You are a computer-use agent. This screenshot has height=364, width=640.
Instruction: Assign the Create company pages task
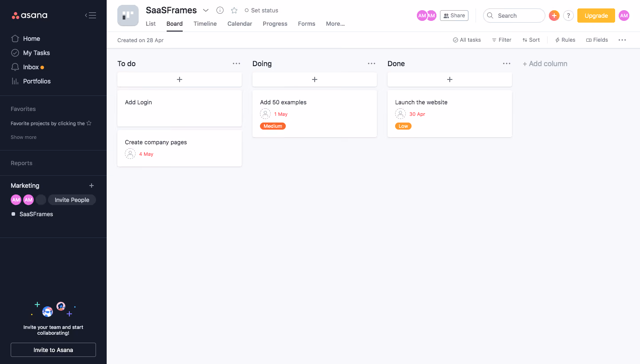coord(130,154)
